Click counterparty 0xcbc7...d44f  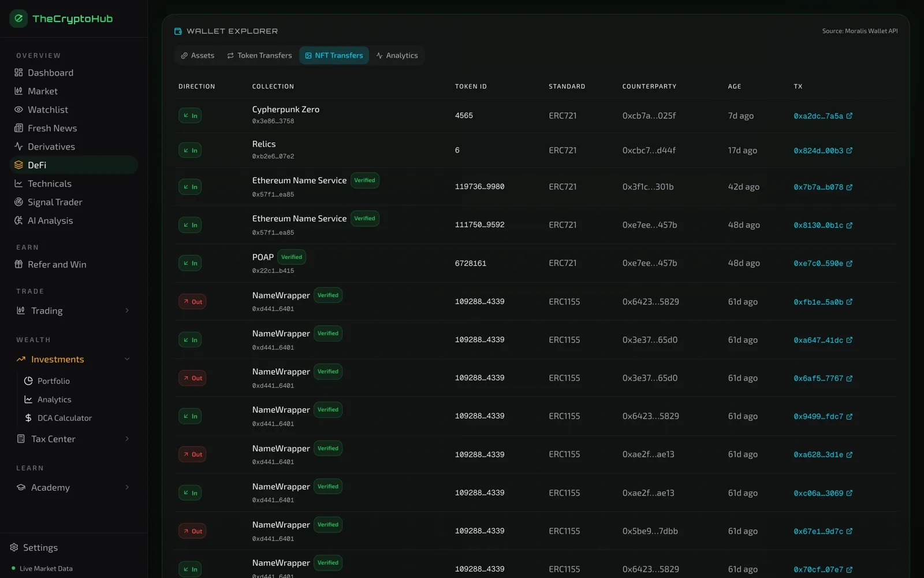(x=649, y=150)
